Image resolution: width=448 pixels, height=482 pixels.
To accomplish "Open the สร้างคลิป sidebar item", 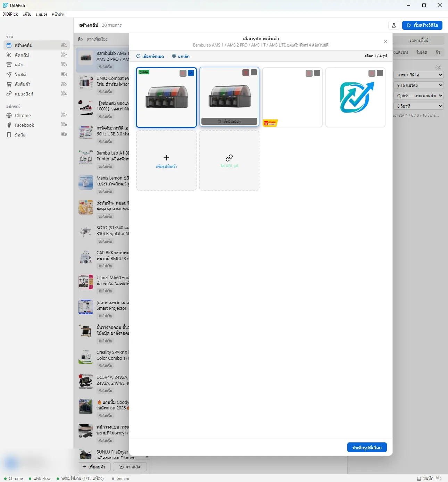I will 36,45.
